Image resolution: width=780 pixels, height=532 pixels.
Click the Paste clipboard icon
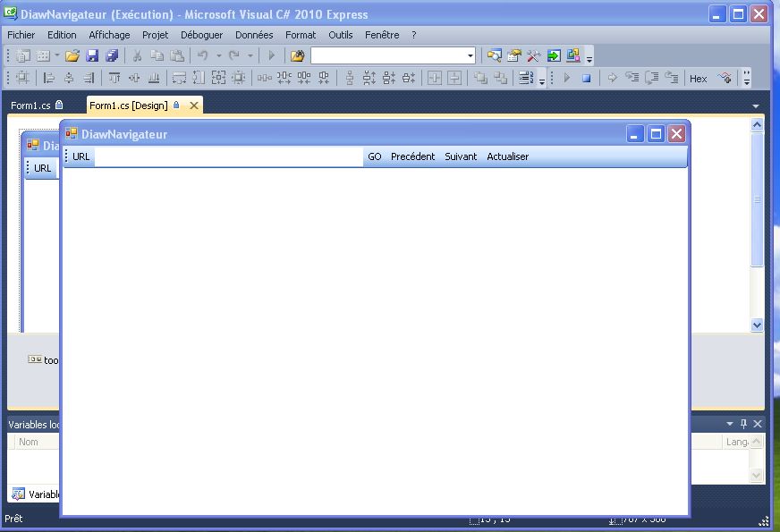tap(177, 55)
